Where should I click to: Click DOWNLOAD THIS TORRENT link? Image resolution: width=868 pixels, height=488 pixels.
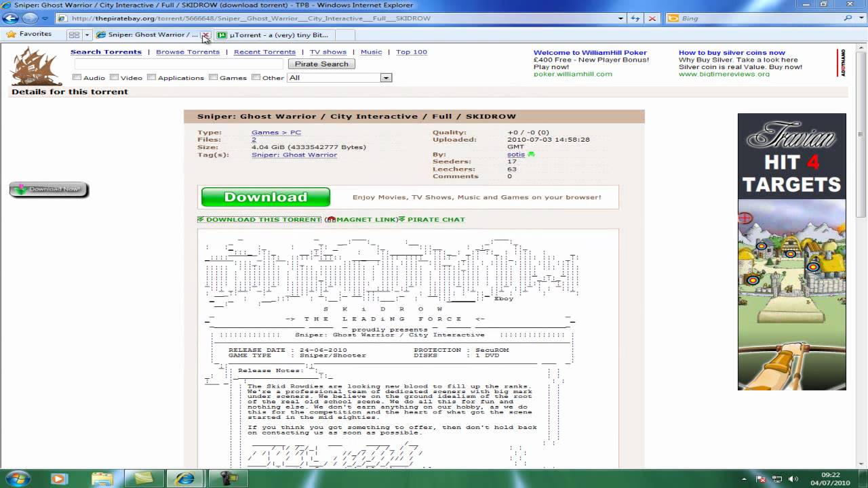pos(263,220)
